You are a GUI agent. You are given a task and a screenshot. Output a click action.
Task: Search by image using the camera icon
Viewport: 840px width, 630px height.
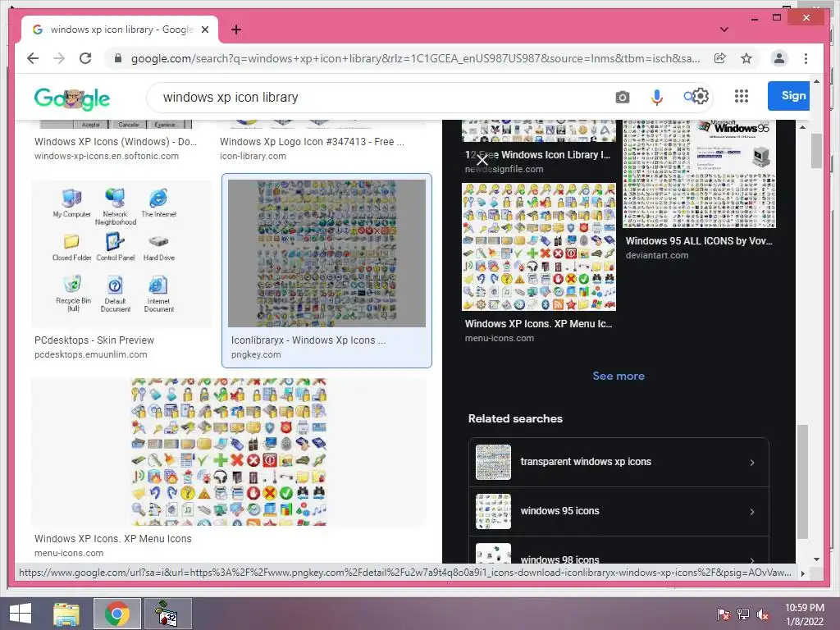tap(622, 97)
